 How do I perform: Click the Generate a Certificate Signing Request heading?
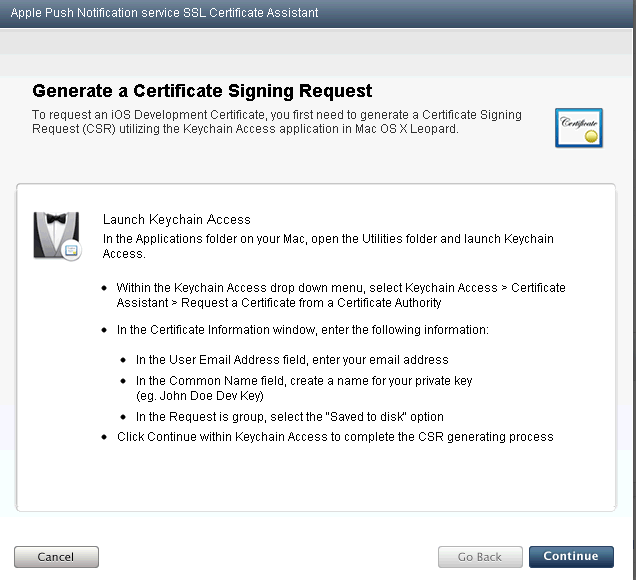click(202, 91)
